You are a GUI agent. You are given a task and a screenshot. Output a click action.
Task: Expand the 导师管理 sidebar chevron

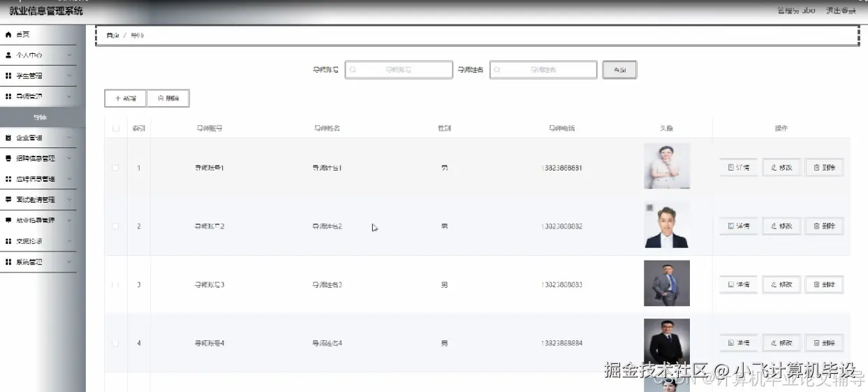(70, 96)
